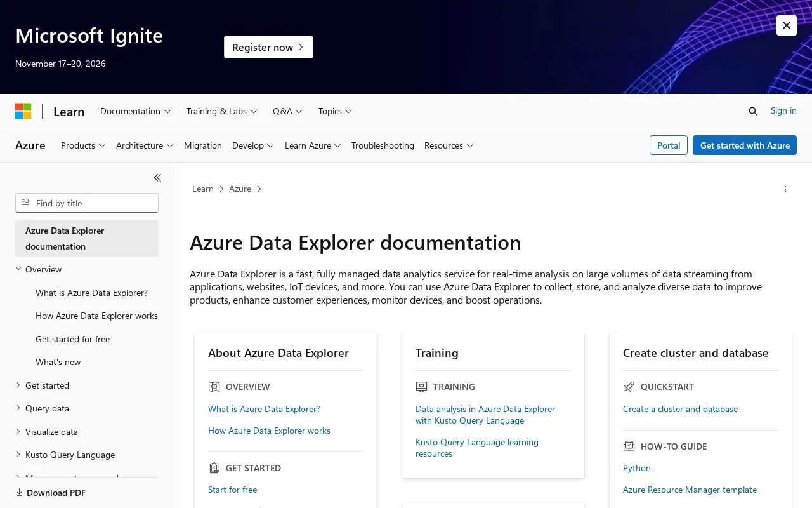The height and width of the screenshot is (508, 812).
Task: Collapse the table of contents sidebar
Action: point(157,178)
